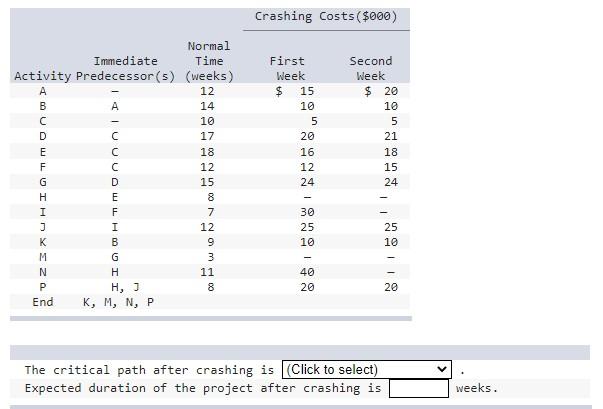The image size is (603, 409).
Task: Click End row predecessors "K, M, N, P"
Action: (x=118, y=303)
